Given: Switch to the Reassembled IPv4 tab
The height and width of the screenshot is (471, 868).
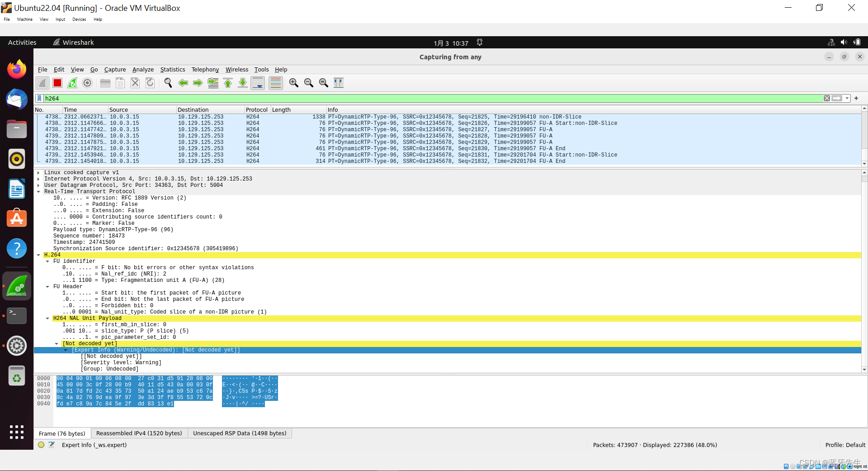Looking at the screenshot, I should 139,433.
